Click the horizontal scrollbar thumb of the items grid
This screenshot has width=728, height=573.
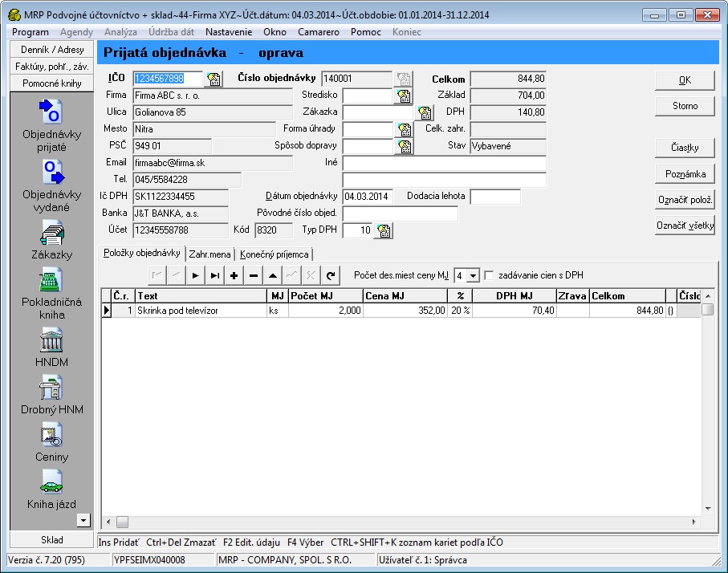coord(122,522)
